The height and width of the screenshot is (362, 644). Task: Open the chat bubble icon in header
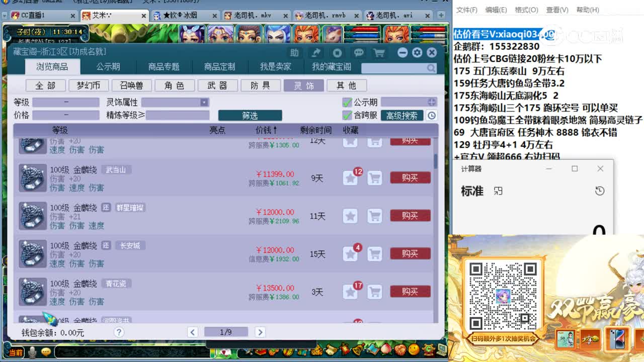click(x=359, y=53)
